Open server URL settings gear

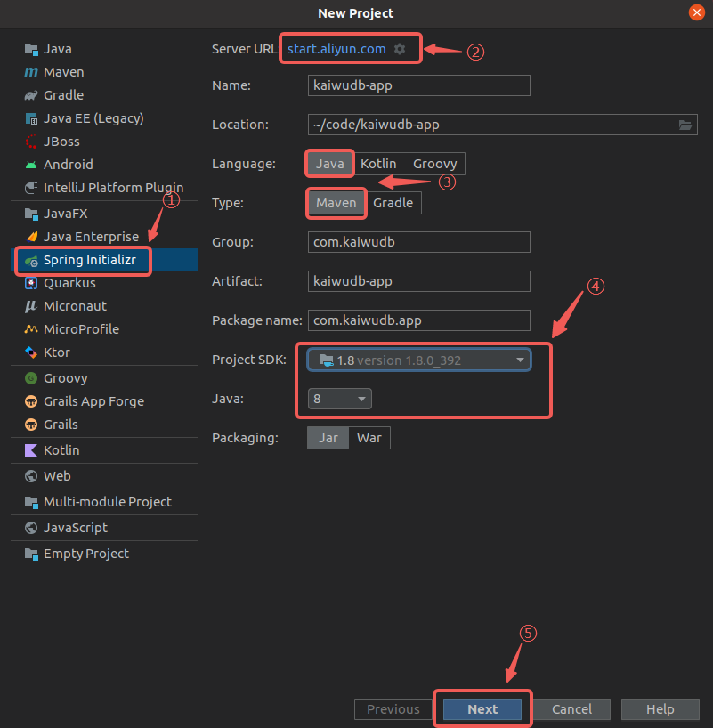tap(400, 49)
